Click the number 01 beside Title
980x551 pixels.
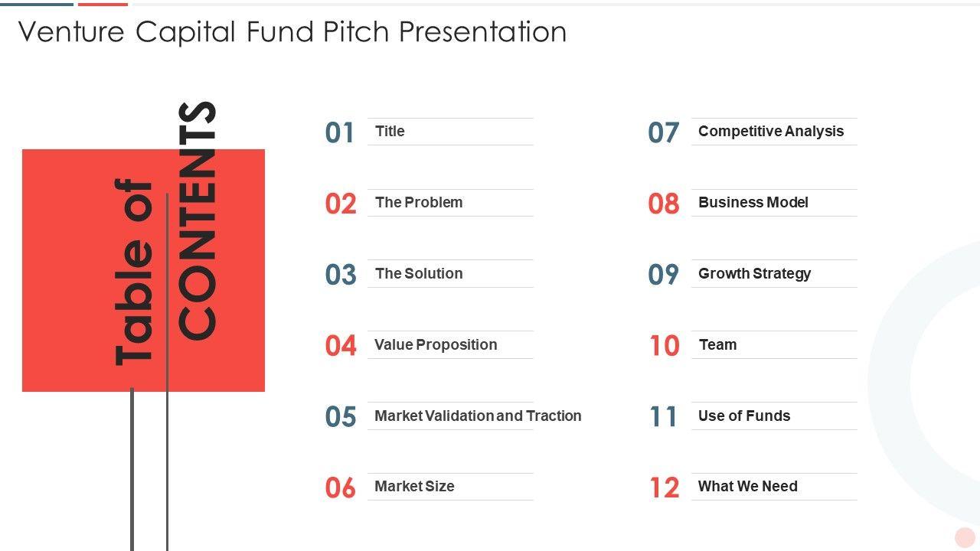(x=340, y=133)
